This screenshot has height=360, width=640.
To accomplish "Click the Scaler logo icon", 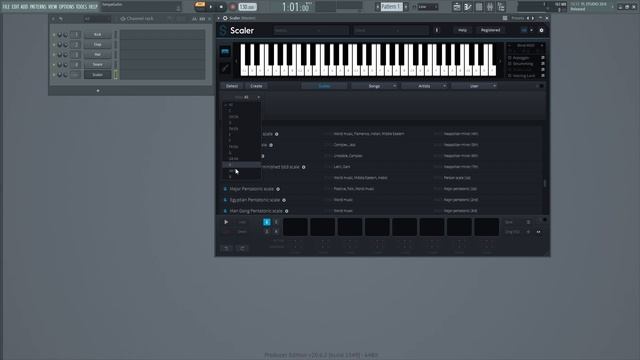I will point(223,31).
